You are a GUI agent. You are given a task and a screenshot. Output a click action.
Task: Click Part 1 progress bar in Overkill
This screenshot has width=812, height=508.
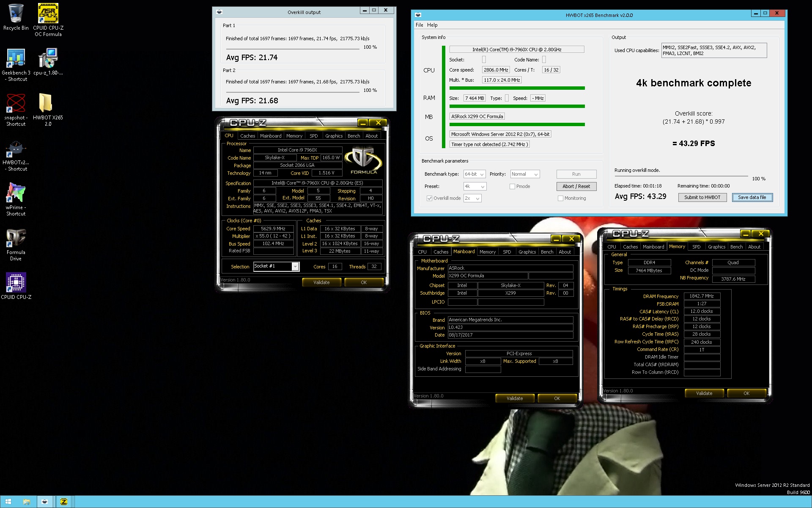click(293, 49)
